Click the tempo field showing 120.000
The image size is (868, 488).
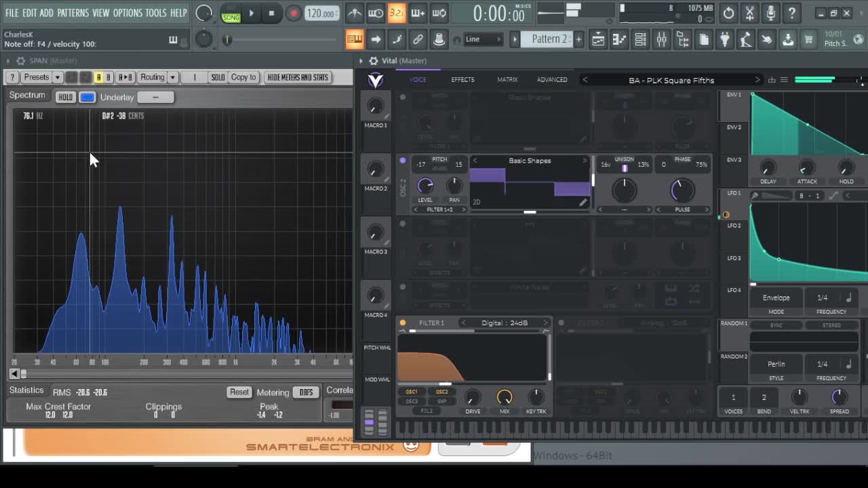point(321,14)
